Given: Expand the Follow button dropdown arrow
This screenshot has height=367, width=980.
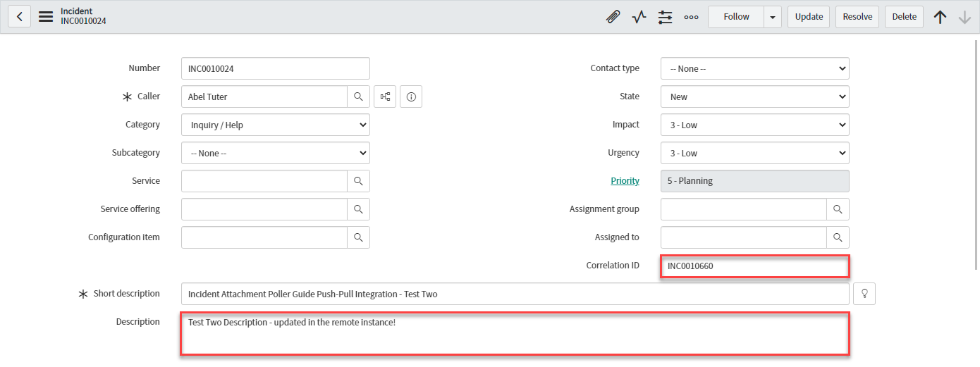Looking at the screenshot, I should 773,17.
